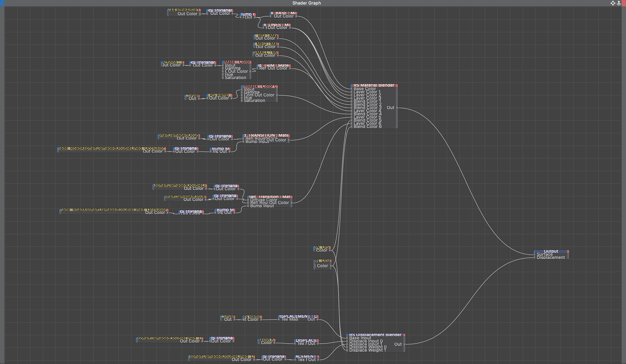Screen dimensions: 626x364
Task: Select the SMALL Maxon noise node
Action: coord(265,54)
